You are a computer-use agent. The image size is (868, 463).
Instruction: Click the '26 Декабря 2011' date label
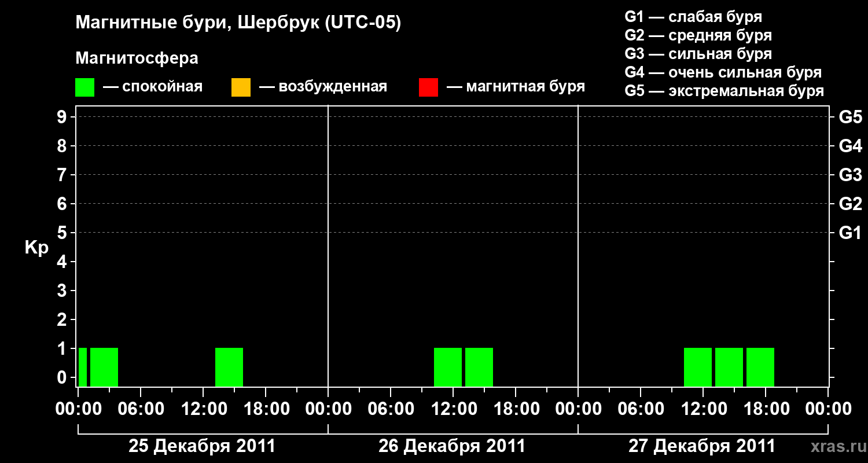click(452, 446)
